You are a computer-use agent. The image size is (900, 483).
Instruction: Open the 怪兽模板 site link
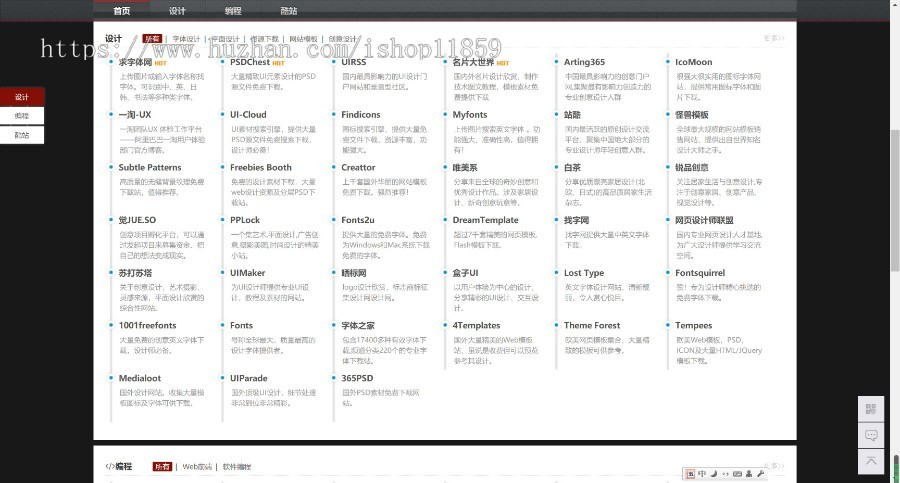pos(692,115)
